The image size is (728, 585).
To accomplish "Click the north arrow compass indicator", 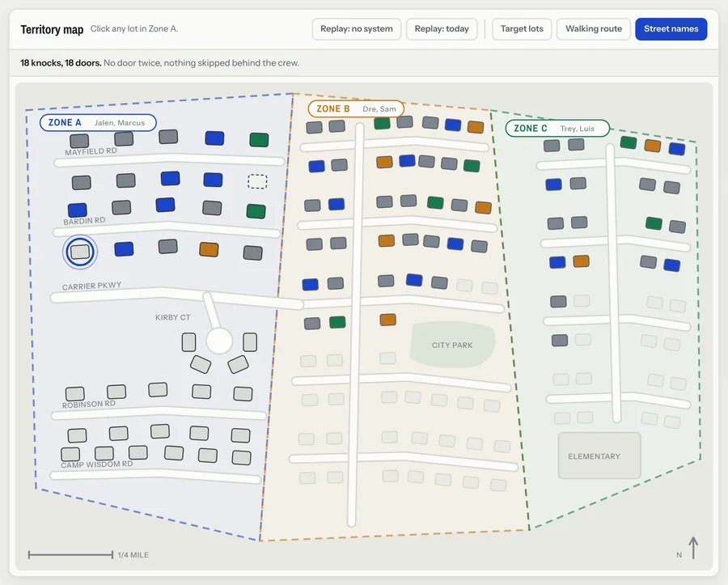I will 693,548.
